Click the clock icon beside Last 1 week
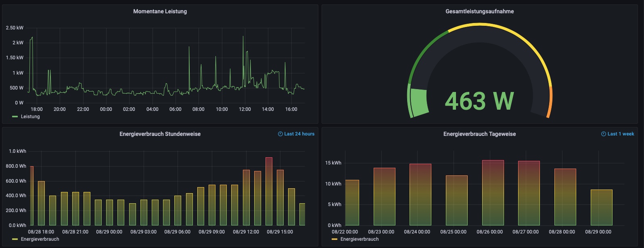 pos(604,134)
